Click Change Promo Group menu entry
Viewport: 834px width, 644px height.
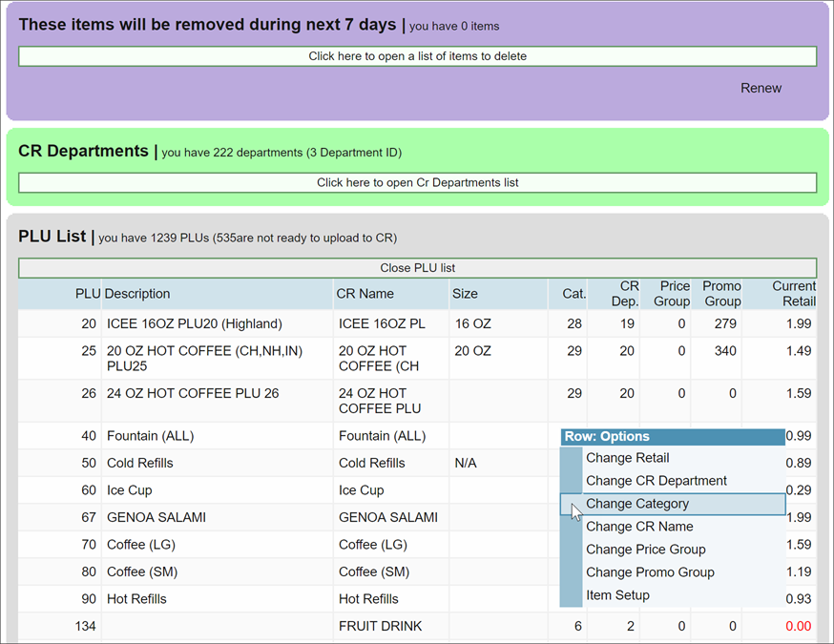(651, 571)
